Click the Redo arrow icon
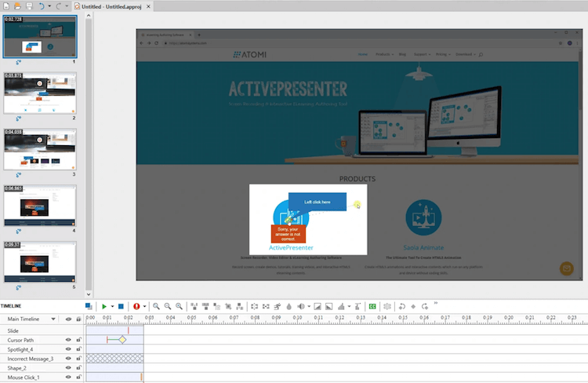 click(59, 6)
